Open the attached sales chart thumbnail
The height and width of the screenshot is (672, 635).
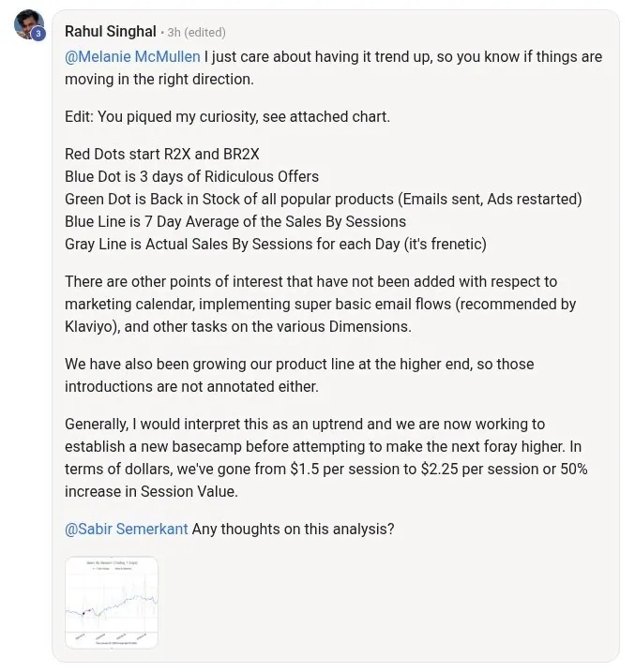(112, 602)
